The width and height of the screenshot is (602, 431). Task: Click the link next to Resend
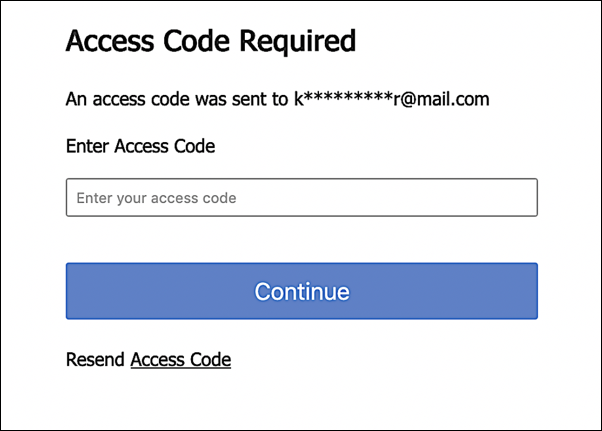click(x=180, y=359)
